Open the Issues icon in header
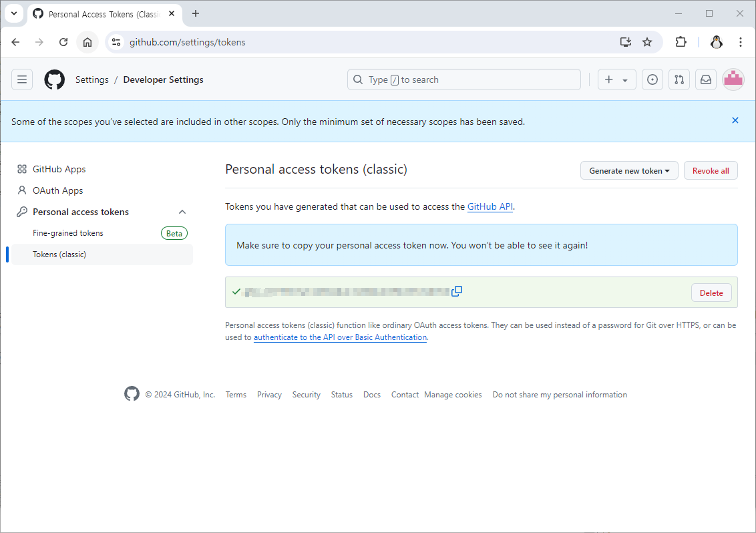Image resolution: width=756 pixels, height=533 pixels. point(652,79)
